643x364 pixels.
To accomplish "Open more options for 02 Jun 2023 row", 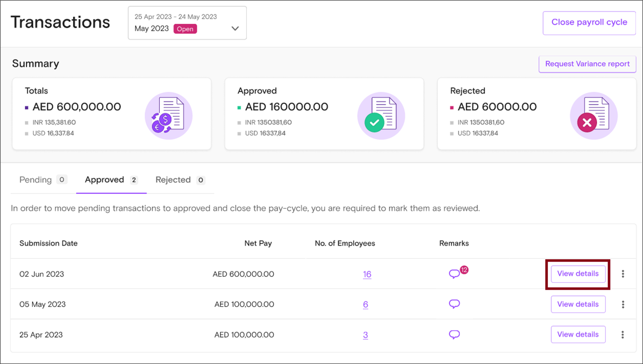I will point(623,274).
